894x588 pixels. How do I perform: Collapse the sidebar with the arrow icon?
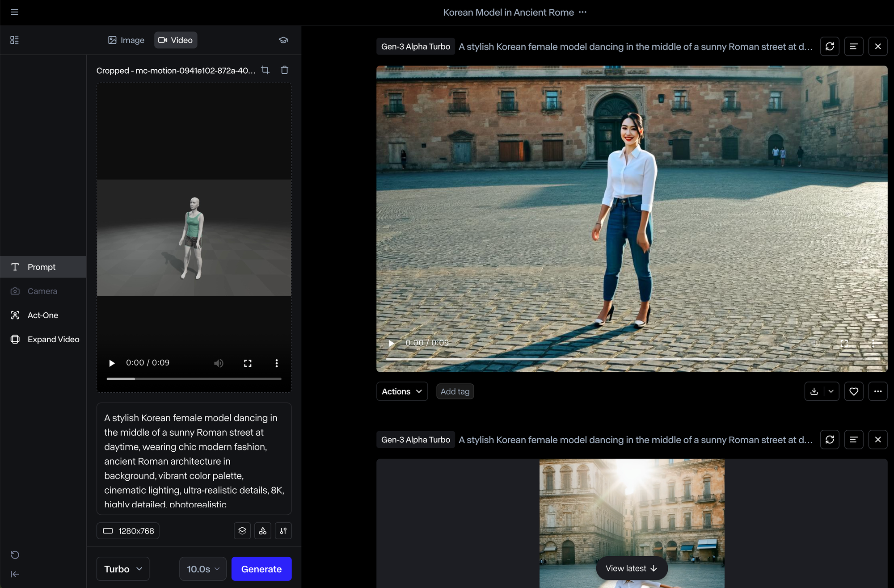[15, 574]
